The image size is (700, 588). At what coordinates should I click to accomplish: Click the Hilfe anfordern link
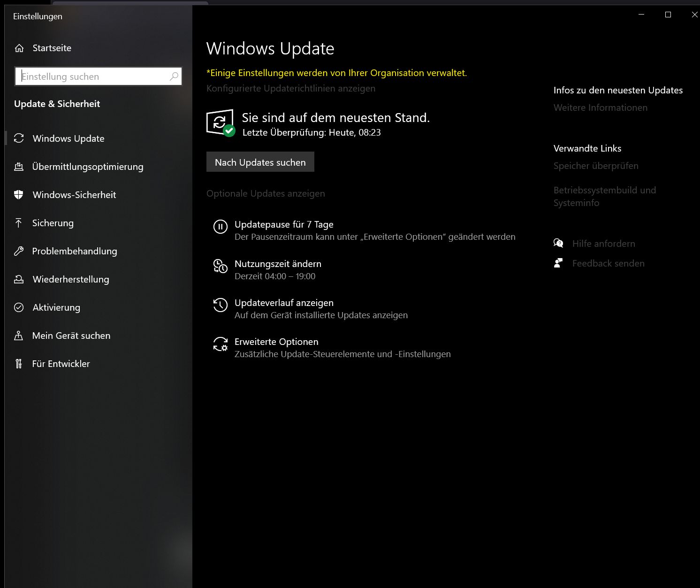pos(604,243)
